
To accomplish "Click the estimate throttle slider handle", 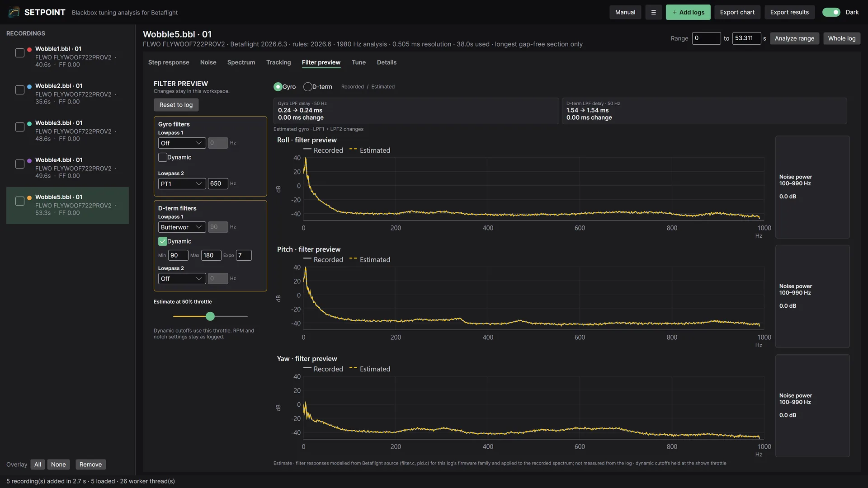I will click(x=210, y=316).
